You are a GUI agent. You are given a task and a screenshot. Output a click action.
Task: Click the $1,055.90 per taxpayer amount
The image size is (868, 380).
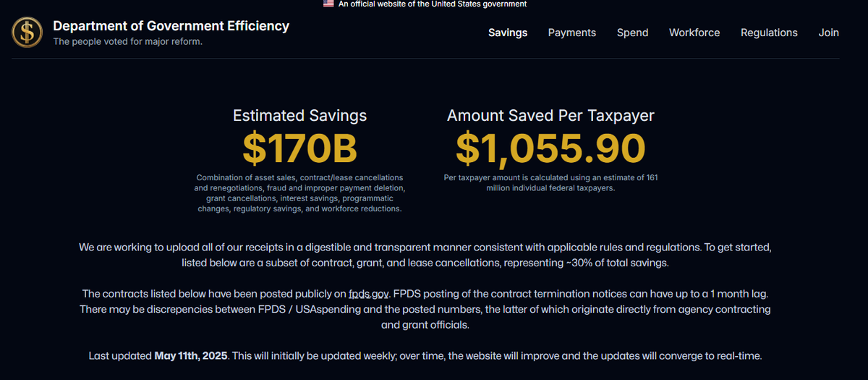point(550,148)
